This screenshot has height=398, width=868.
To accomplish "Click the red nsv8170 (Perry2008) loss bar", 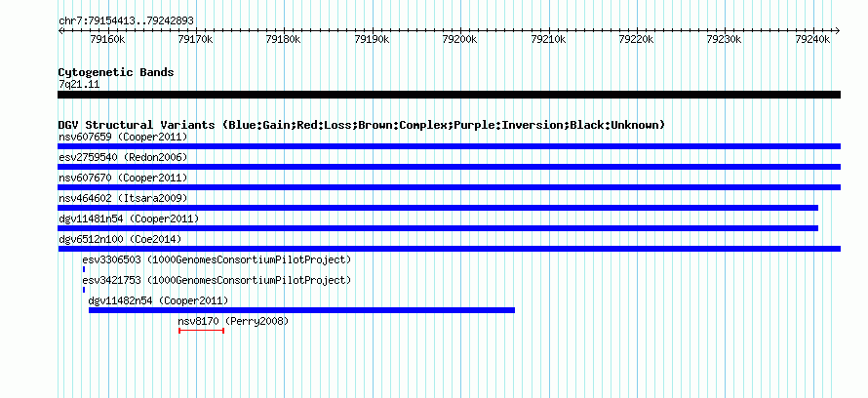I will 202,331.
